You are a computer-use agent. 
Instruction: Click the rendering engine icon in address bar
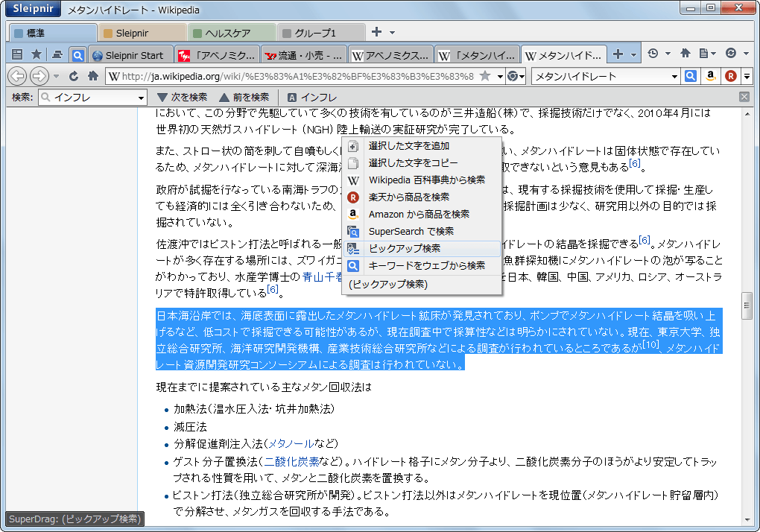click(x=513, y=76)
